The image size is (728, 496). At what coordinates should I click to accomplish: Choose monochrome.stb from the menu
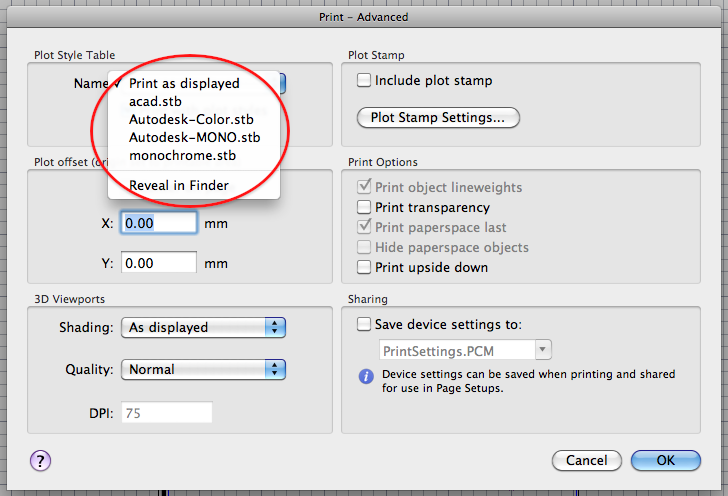point(182,155)
